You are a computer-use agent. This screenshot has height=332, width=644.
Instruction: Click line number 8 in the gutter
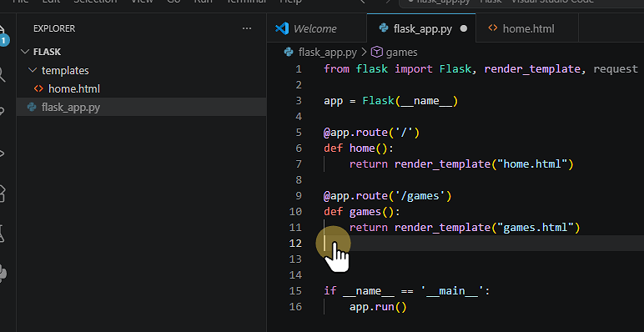[x=298, y=180]
